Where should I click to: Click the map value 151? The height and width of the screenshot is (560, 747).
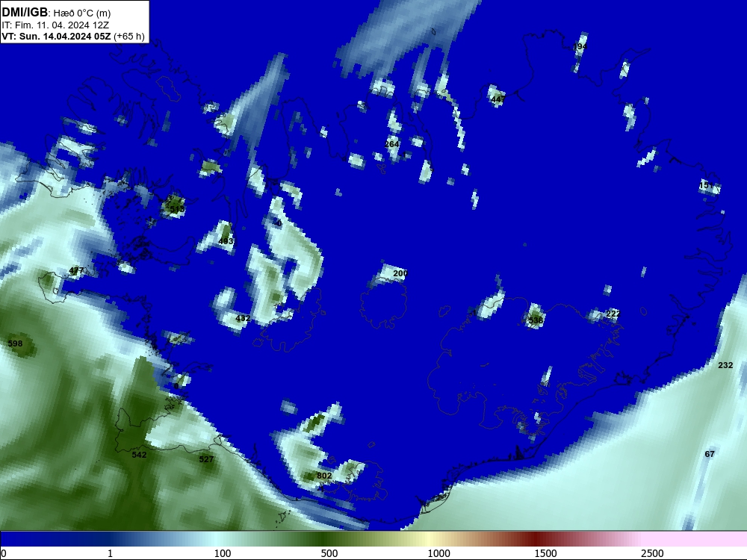pyautogui.click(x=706, y=185)
